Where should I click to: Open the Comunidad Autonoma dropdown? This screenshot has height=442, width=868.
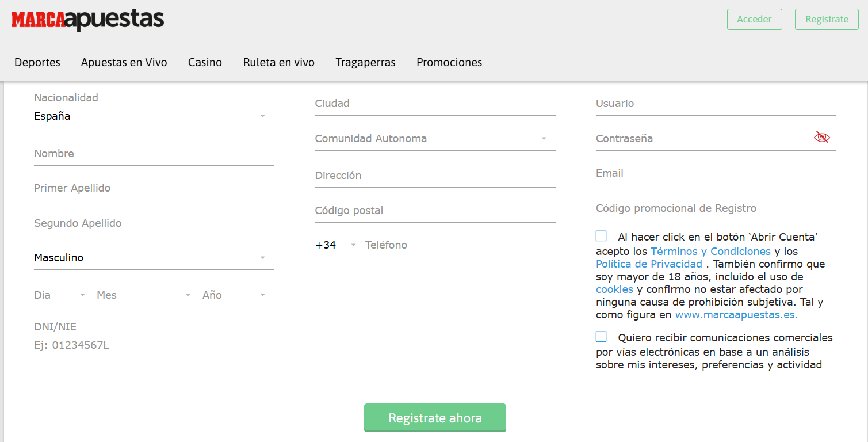click(435, 139)
